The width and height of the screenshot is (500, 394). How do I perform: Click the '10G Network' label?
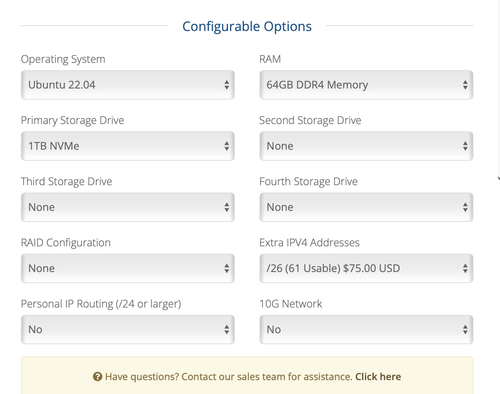coord(291,304)
